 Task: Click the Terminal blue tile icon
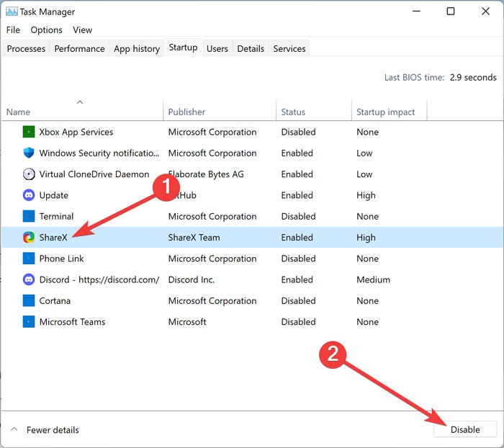pyautogui.click(x=29, y=216)
